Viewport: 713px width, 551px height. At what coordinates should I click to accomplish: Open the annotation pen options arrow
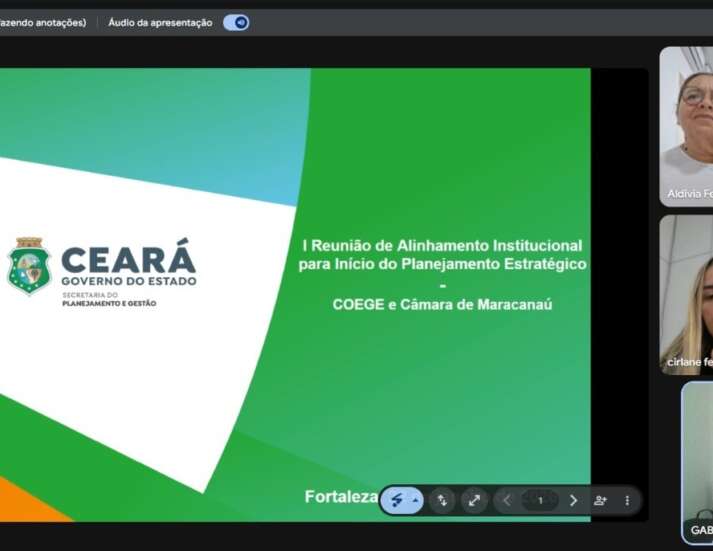pos(416,501)
